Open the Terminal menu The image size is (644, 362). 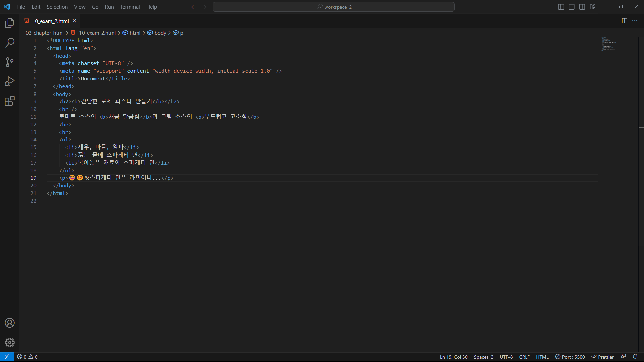[x=130, y=7]
